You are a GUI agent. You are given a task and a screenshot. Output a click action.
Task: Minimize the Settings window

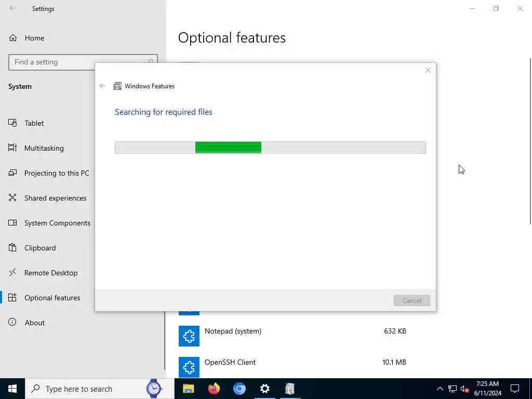tap(472, 8)
